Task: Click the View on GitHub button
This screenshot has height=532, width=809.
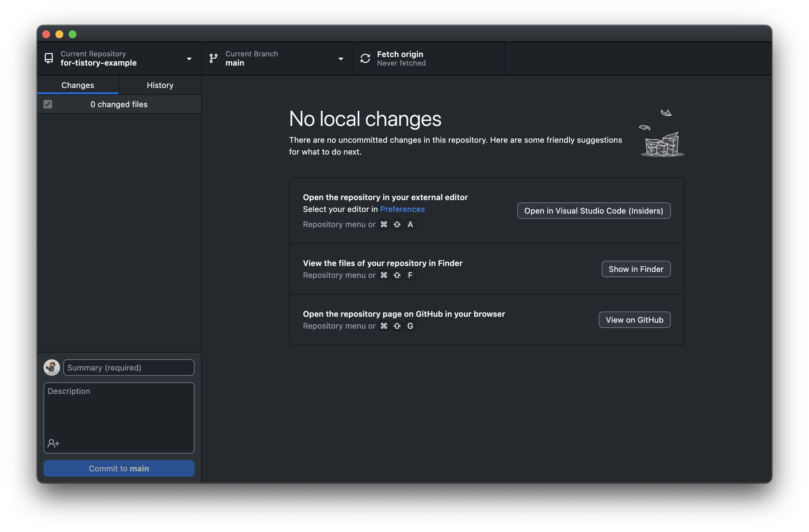Action: (x=634, y=320)
